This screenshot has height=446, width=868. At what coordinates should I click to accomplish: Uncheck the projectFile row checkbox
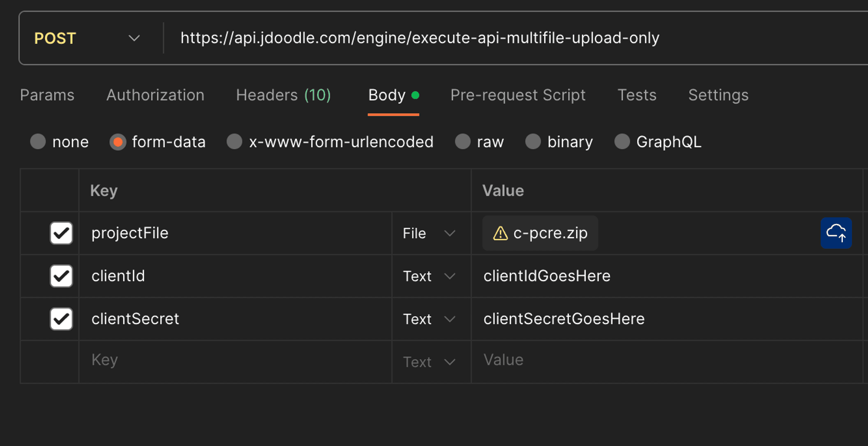pyautogui.click(x=61, y=233)
